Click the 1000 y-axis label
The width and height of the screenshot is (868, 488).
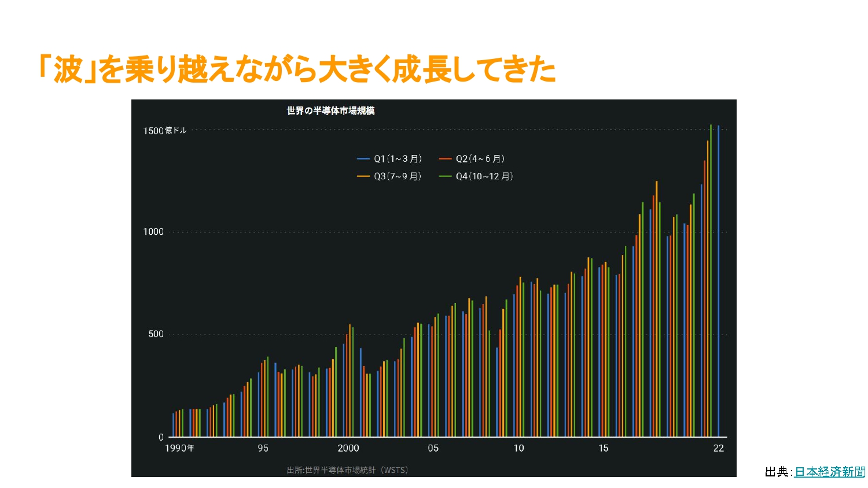153,232
